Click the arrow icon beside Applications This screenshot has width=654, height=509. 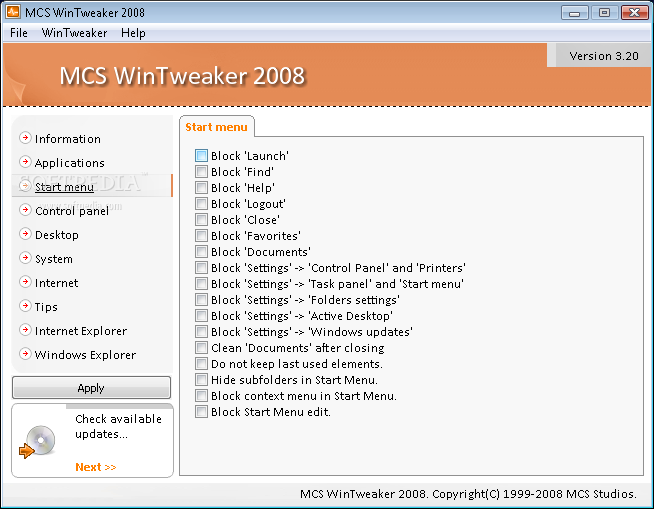pos(25,161)
